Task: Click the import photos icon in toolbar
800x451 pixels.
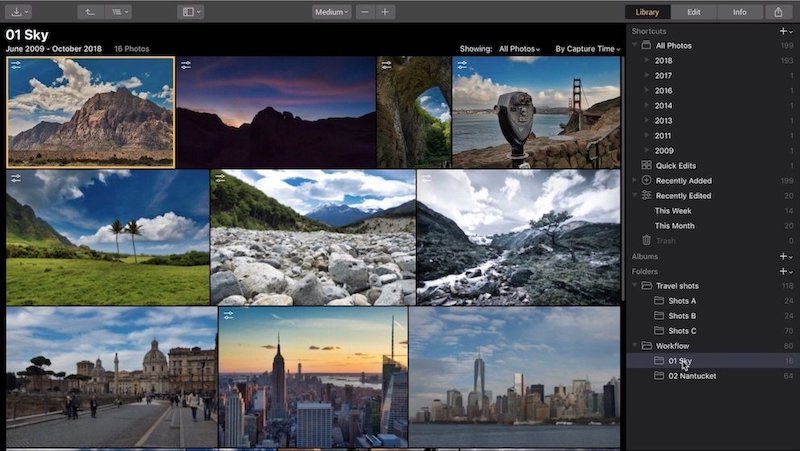Action: 17,12
